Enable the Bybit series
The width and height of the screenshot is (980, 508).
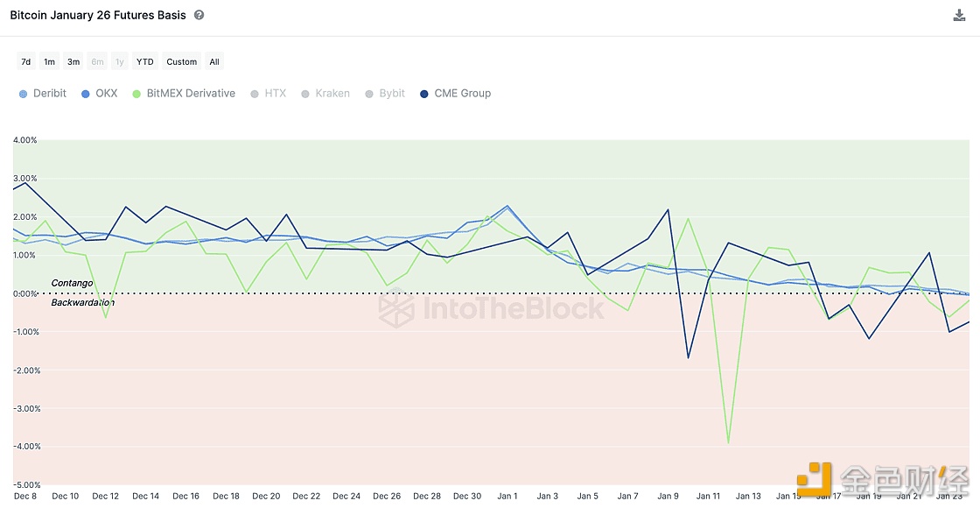tap(384, 94)
